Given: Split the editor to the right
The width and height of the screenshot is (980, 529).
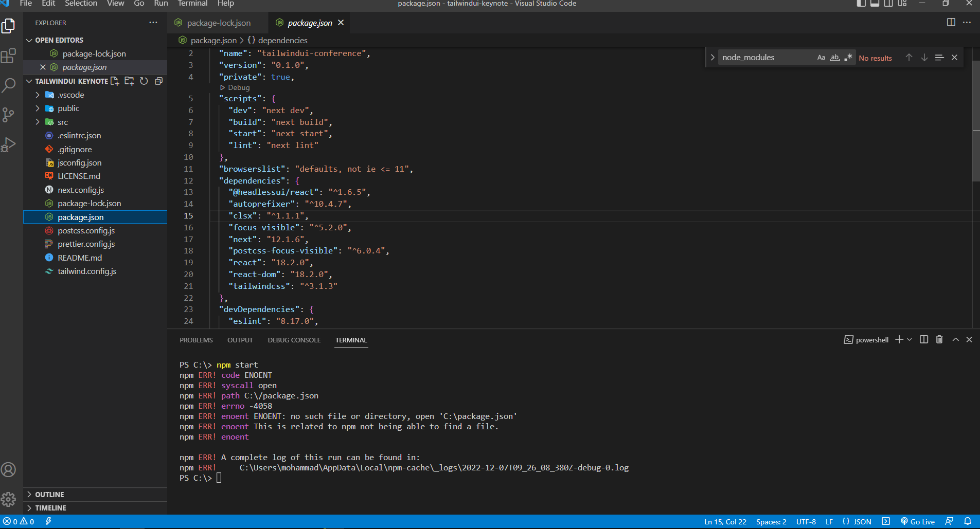Looking at the screenshot, I should 951,23.
